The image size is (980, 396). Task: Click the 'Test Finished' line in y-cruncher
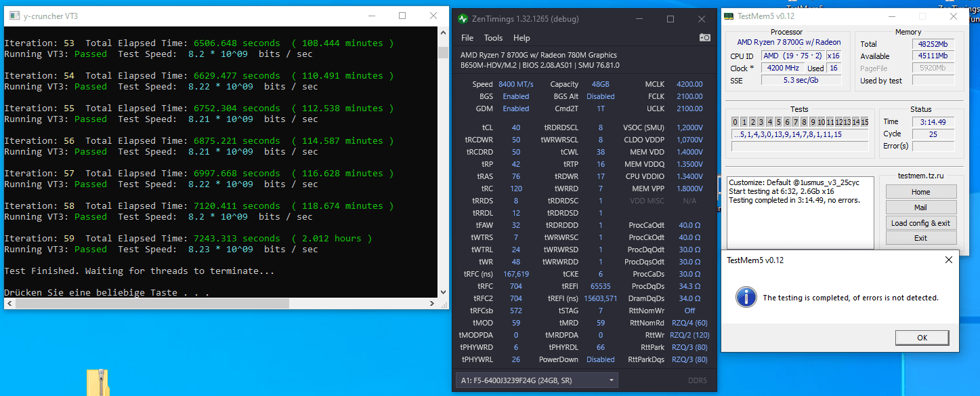click(x=141, y=271)
